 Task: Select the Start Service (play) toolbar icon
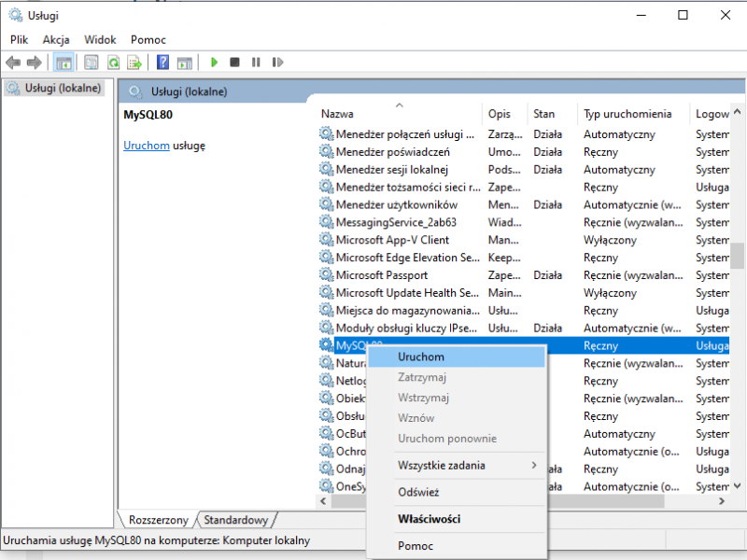(x=214, y=63)
